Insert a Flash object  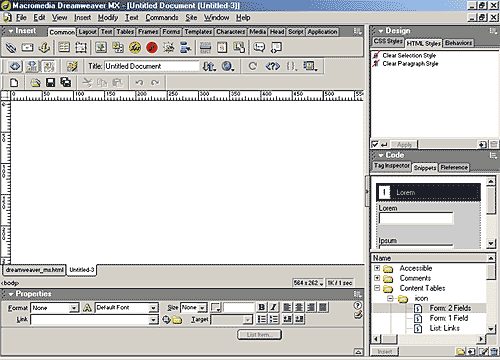pyautogui.click(x=152, y=48)
